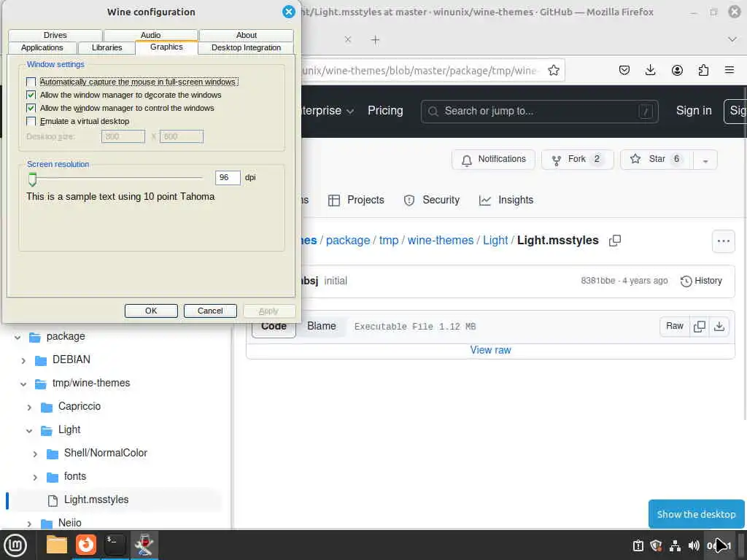Viewport: 747px width, 560px height.
Task: Select the Wine configuration taskbar icon
Action: pos(144,545)
